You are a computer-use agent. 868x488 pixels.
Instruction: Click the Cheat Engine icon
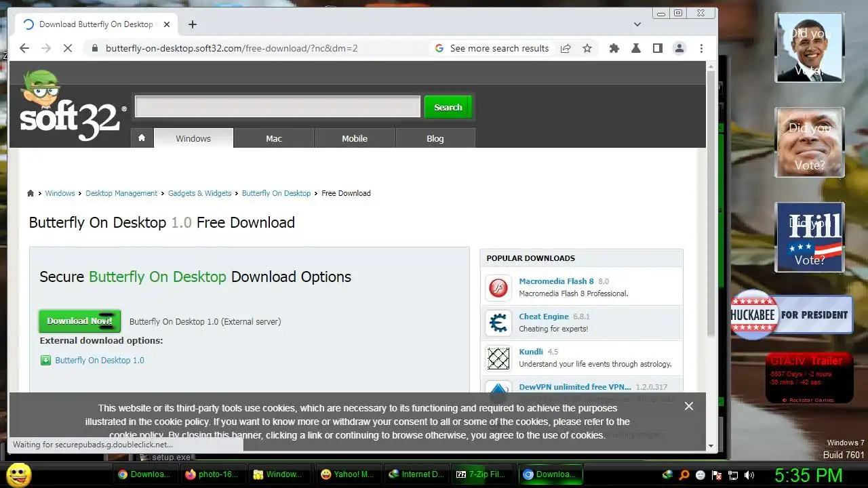click(x=498, y=323)
